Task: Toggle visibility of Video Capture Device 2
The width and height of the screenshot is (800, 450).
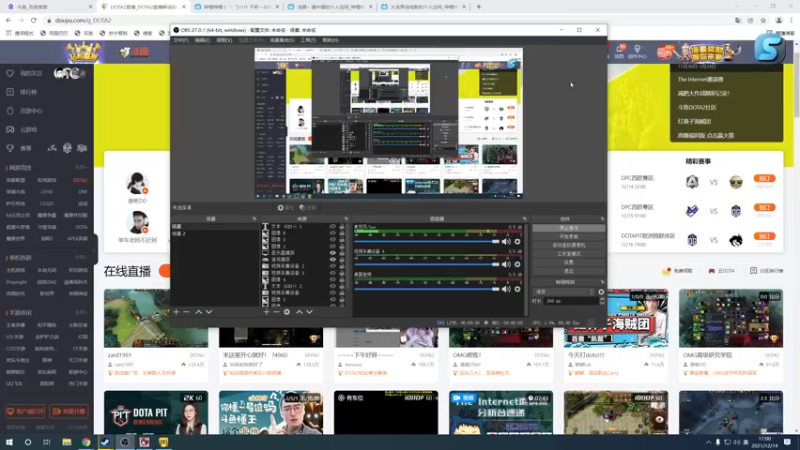Action: [x=333, y=266]
